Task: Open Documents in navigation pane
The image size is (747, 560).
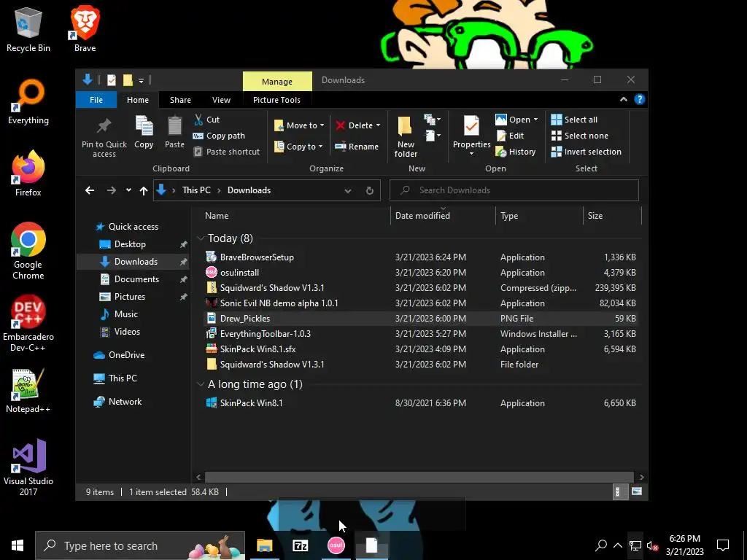Action: coord(136,279)
